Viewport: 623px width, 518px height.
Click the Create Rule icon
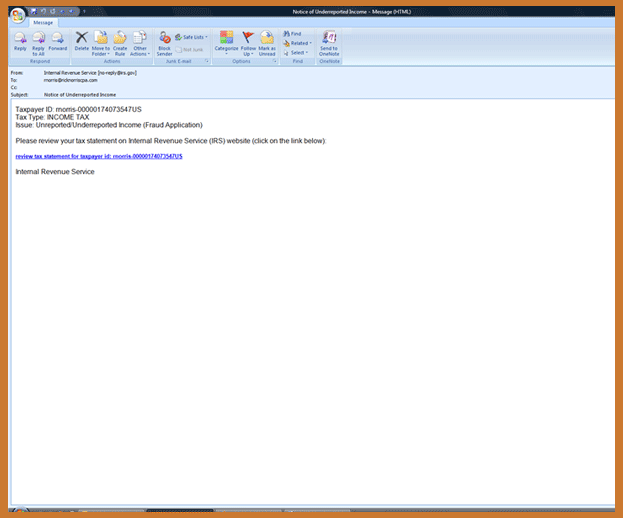click(120, 41)
